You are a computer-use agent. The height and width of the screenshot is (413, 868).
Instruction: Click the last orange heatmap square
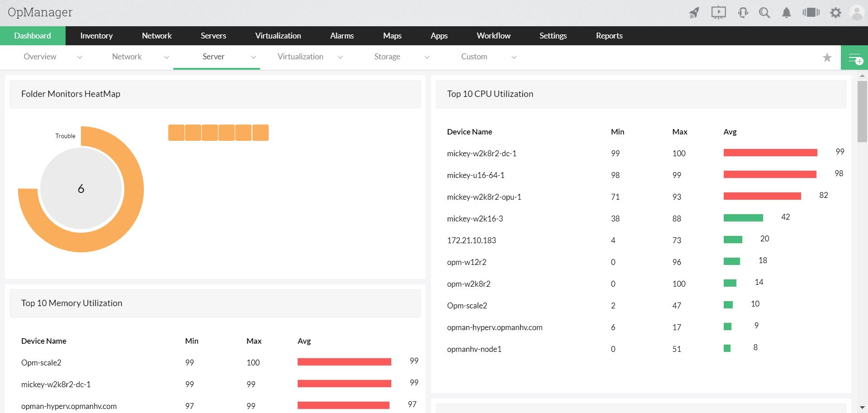(261, 133)
